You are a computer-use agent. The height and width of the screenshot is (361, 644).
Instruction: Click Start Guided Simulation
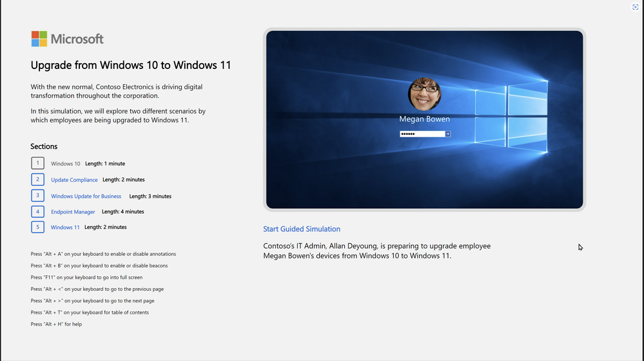coord(302,229)
